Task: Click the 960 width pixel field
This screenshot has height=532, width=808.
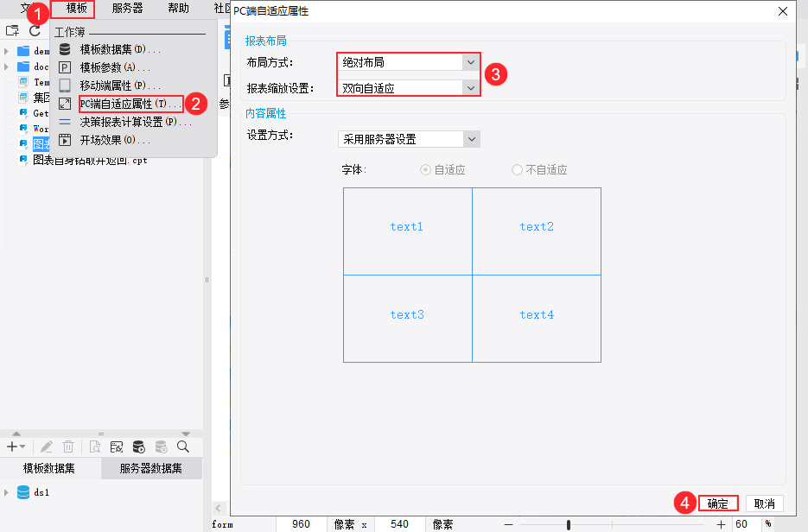Action: click(301, 524)
